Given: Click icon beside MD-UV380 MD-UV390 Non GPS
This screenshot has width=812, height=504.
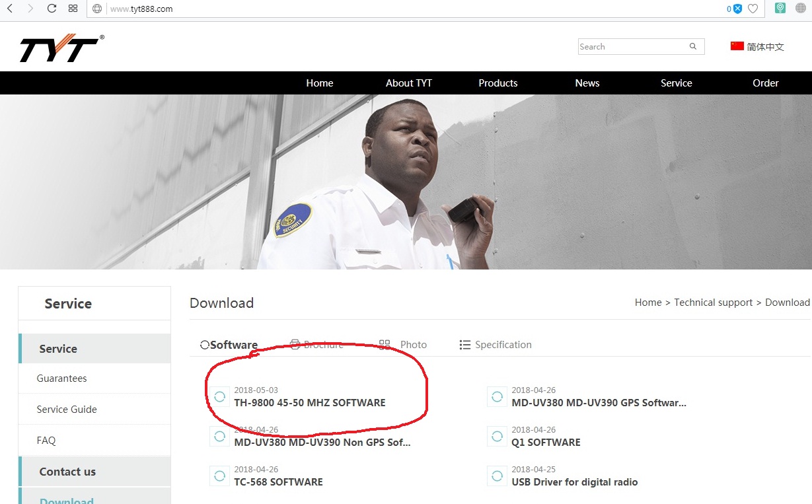Looking at the screenshot, I should tap(219, 437).
